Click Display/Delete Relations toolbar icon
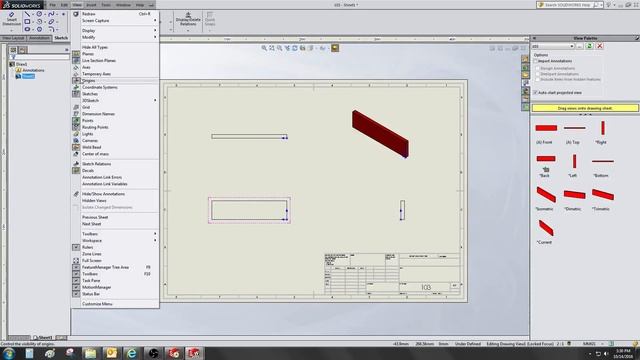 (x=188, y=19)
